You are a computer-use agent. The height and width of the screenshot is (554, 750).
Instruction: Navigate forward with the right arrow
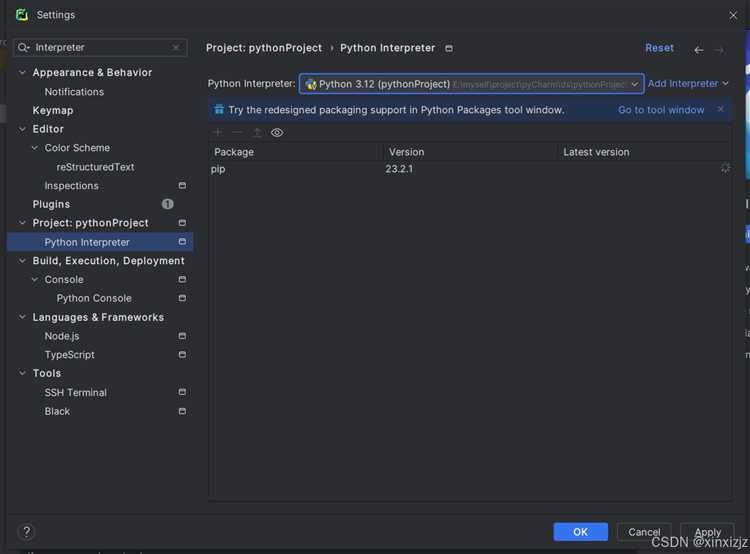pyautogui.click(x=719, y=50)
